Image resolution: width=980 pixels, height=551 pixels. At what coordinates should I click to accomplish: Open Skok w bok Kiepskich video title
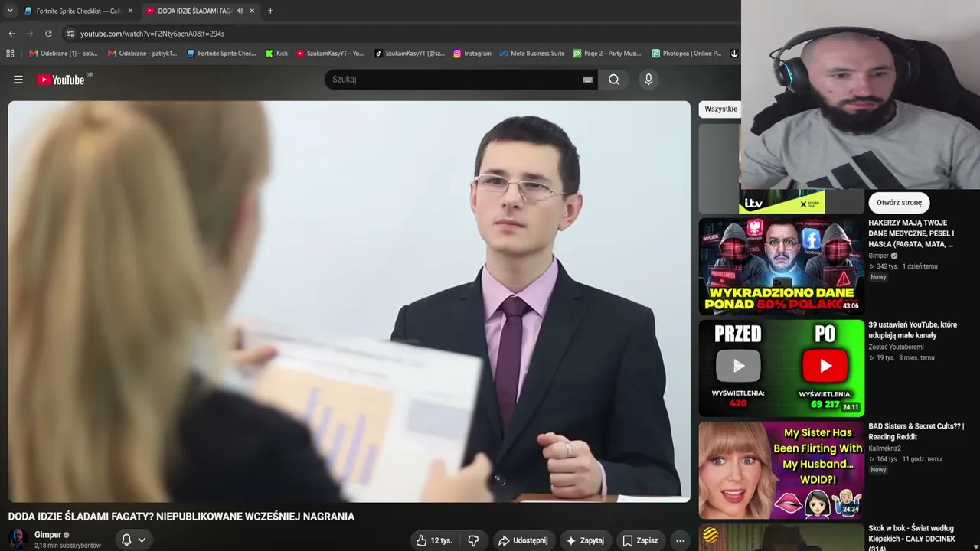pyautogui.click(x=911, y=538)
